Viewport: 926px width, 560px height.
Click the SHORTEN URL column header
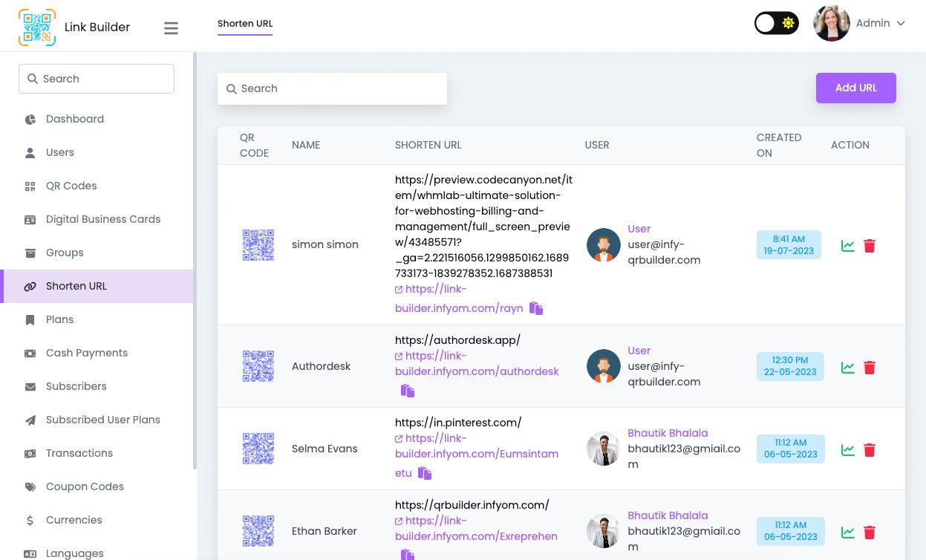point(428,145)
